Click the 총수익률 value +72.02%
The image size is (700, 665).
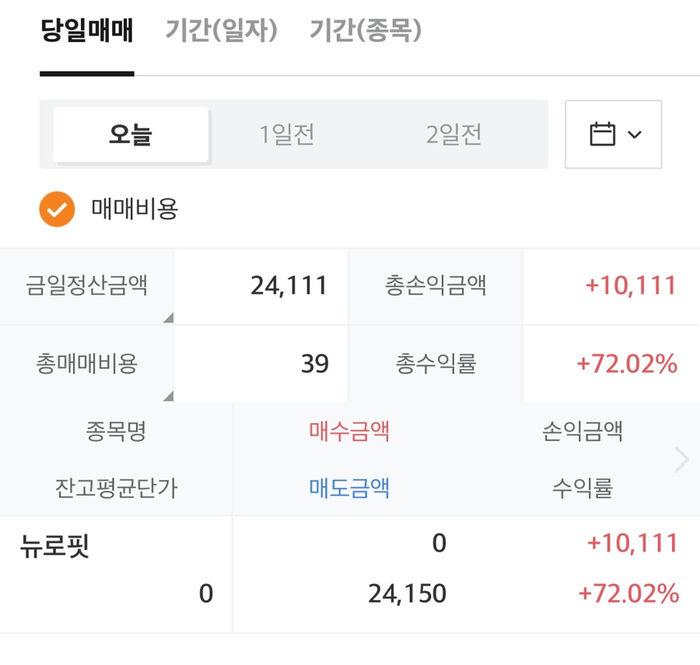tap(627, 364)
